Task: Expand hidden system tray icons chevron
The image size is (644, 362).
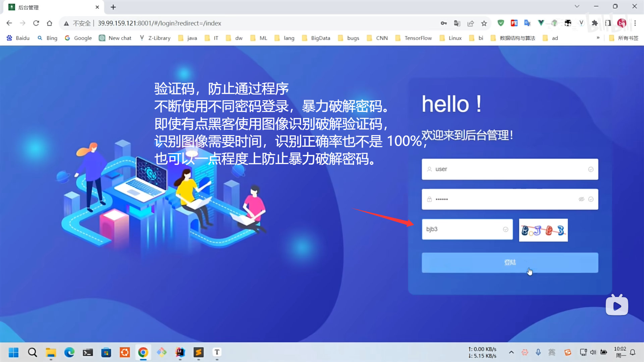Action: click(511, 352)
